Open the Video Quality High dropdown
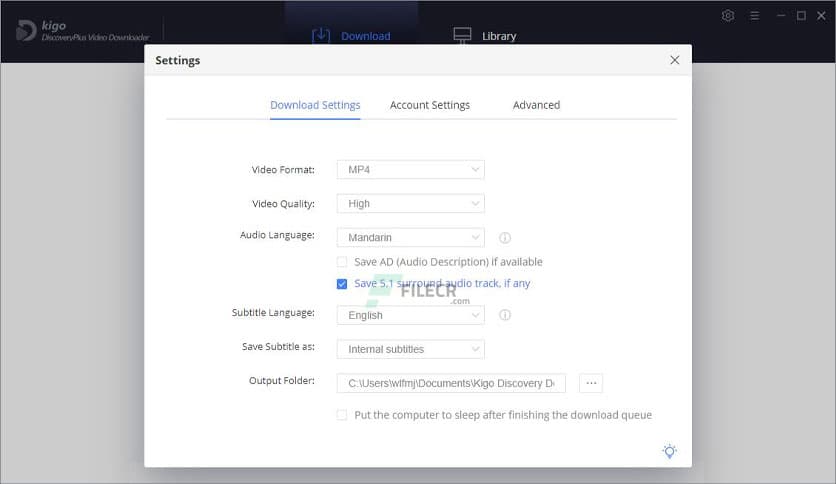 point(411,204)
